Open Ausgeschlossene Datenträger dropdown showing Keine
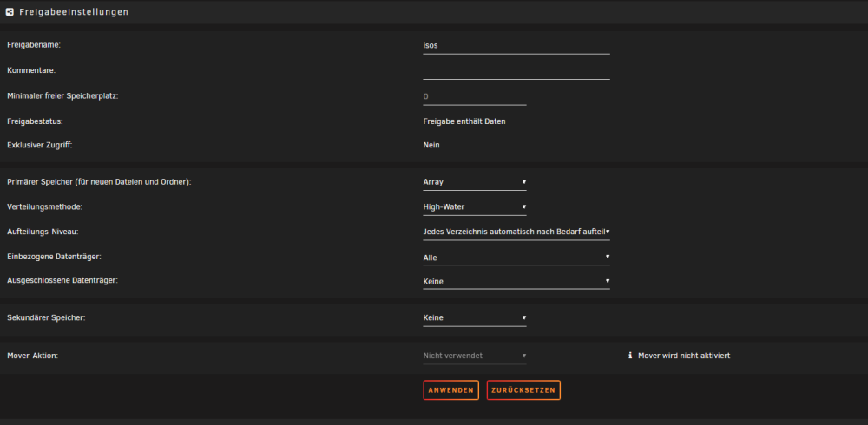Image resolution: width=868 pixels, height=425 pixels. click(x=516, y=282)
